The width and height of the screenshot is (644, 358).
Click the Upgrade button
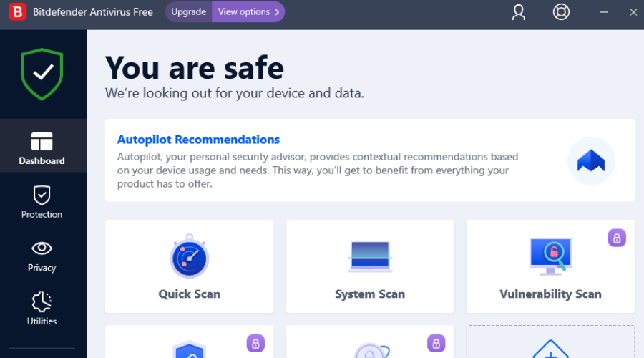click(189, 12)
